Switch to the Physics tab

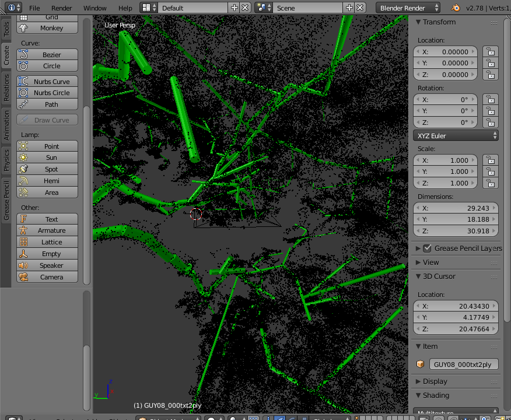coord(6,160)
